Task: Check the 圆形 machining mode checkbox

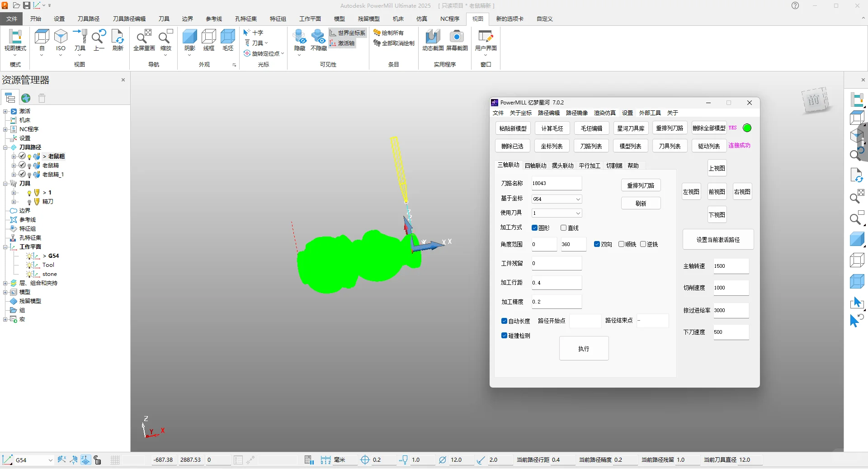Action: pos(534,228)
